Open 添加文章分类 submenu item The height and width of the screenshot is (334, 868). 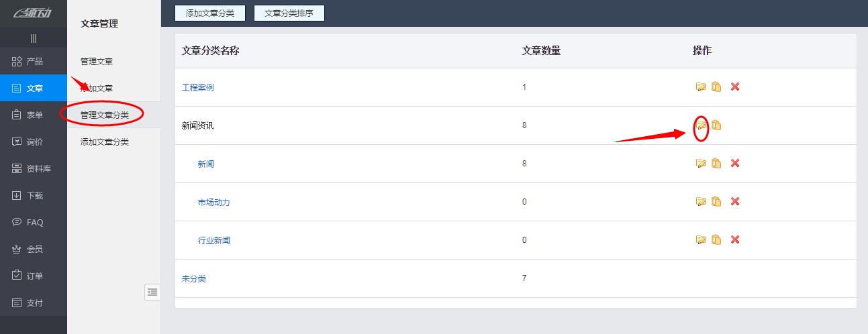pyautogui.click(x=105, y=142)
